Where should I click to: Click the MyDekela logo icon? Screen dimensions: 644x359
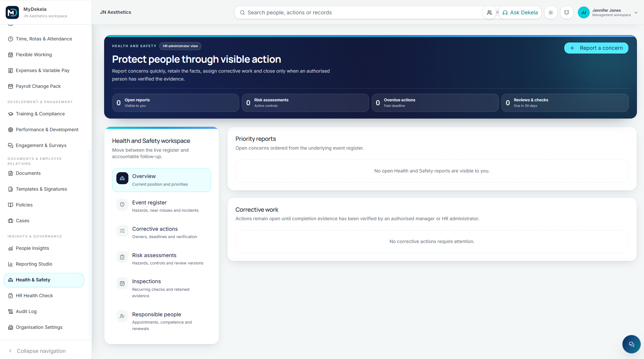coord(12,12)
